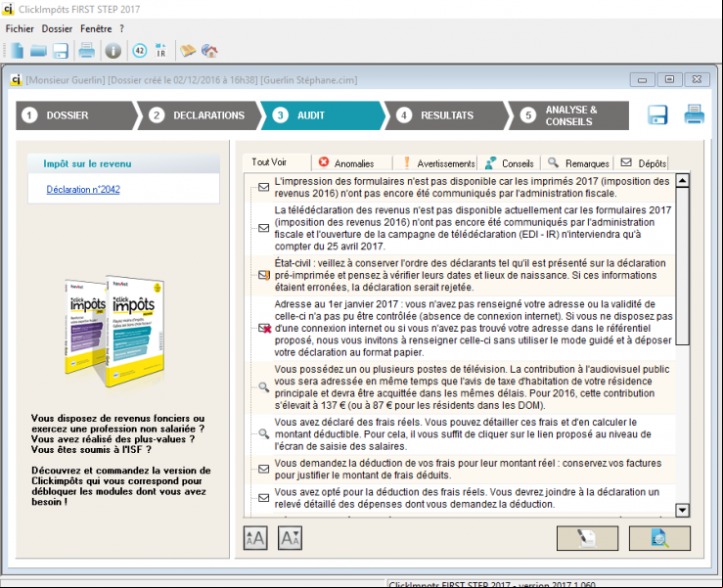Click the round 42 toolbar icon
Image resolution: width=723 pixels, height=588 pixels.
click(140, 51)
